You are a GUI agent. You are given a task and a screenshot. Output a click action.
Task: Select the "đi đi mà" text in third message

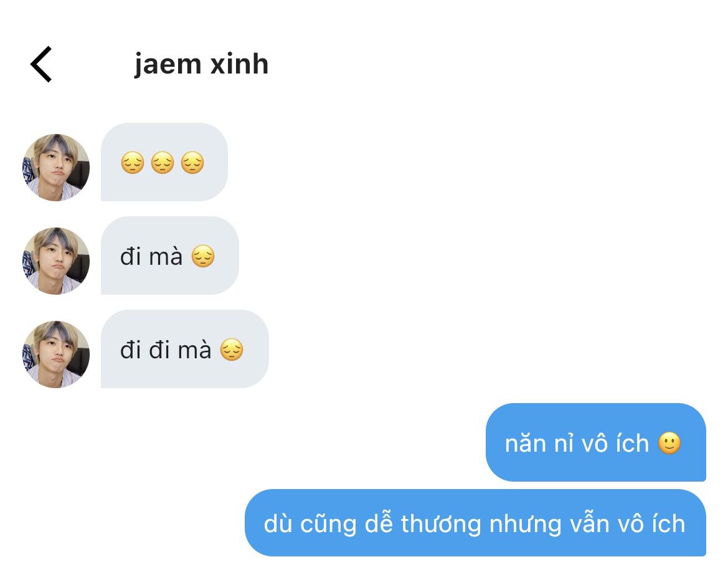[x=166, y=350]
